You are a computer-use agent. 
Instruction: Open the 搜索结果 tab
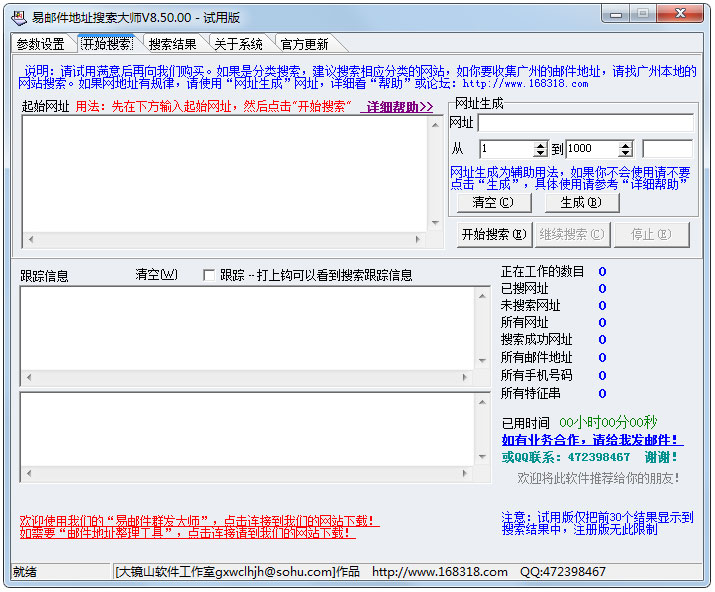[172, 44]
